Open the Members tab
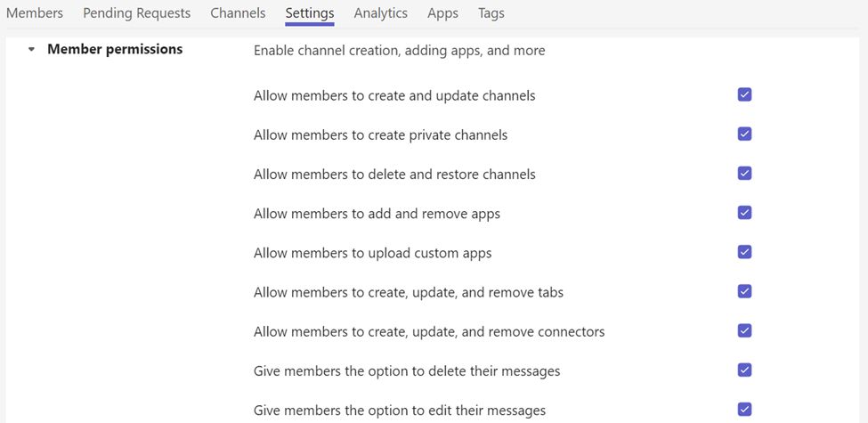 point(35,13)
